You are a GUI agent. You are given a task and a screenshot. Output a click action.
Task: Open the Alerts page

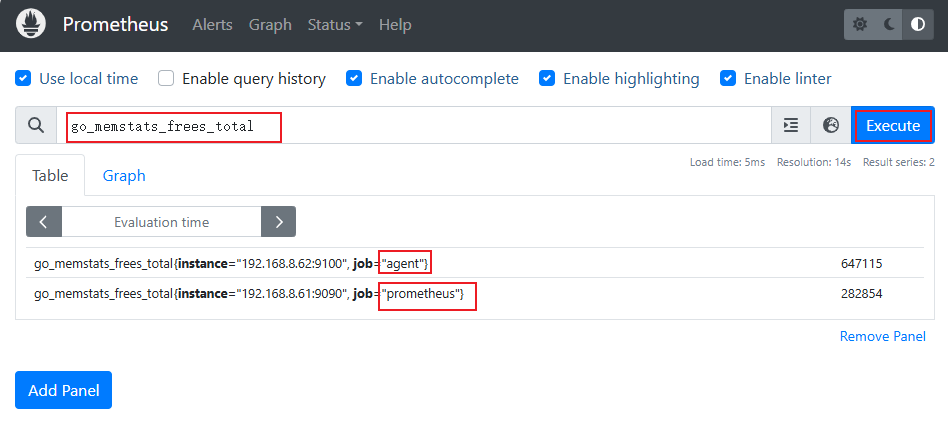click(x=212, y=25)
